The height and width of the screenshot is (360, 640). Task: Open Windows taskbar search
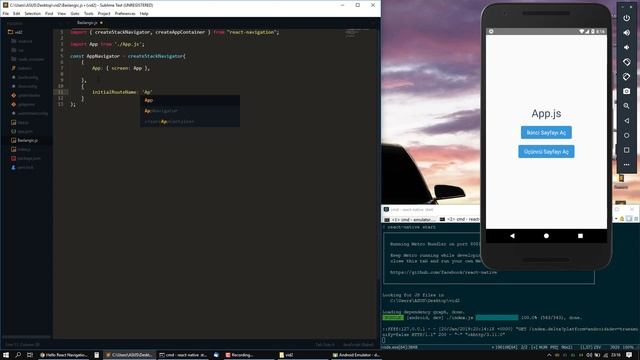coord(18,355)
